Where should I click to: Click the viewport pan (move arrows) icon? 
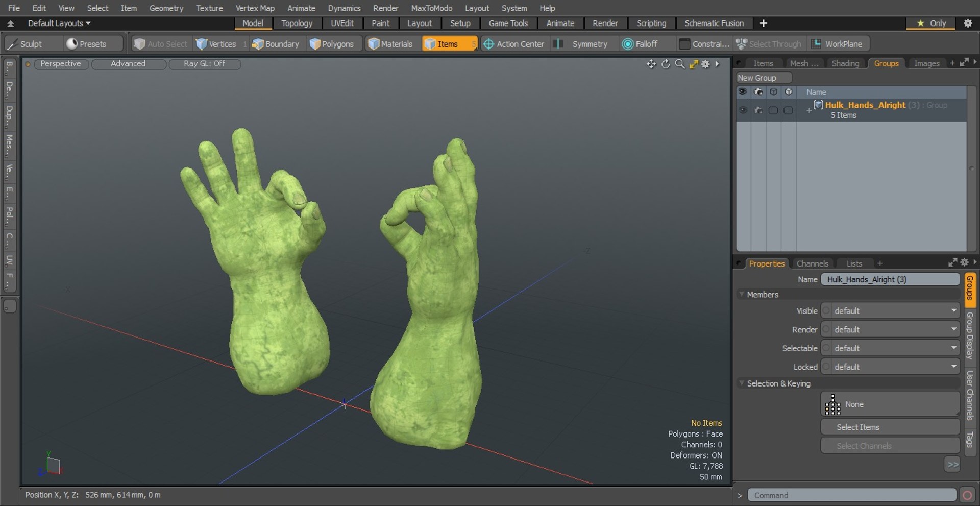(x=651, y=64)
